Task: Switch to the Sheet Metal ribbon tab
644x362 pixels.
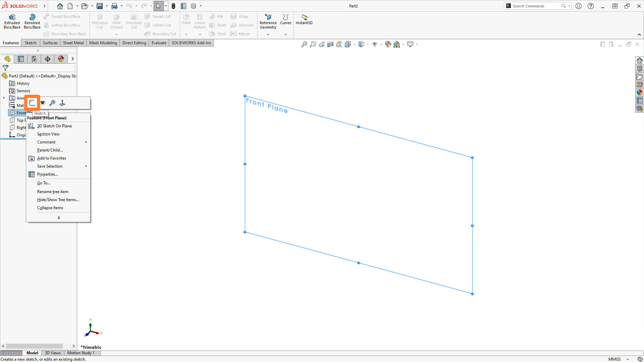Action: pyautogui.click(x=73, y=43)
